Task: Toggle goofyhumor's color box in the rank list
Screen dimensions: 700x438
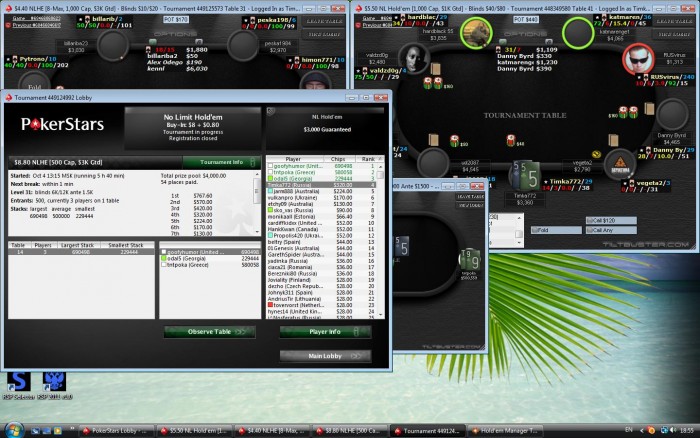Action: [x=270, y=166]
